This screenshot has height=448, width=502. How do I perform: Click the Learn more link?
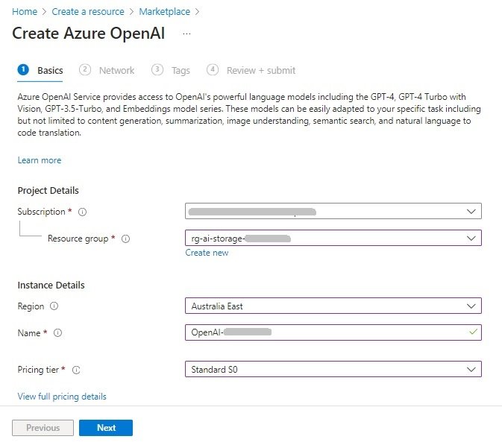click(x=40, y=160)
